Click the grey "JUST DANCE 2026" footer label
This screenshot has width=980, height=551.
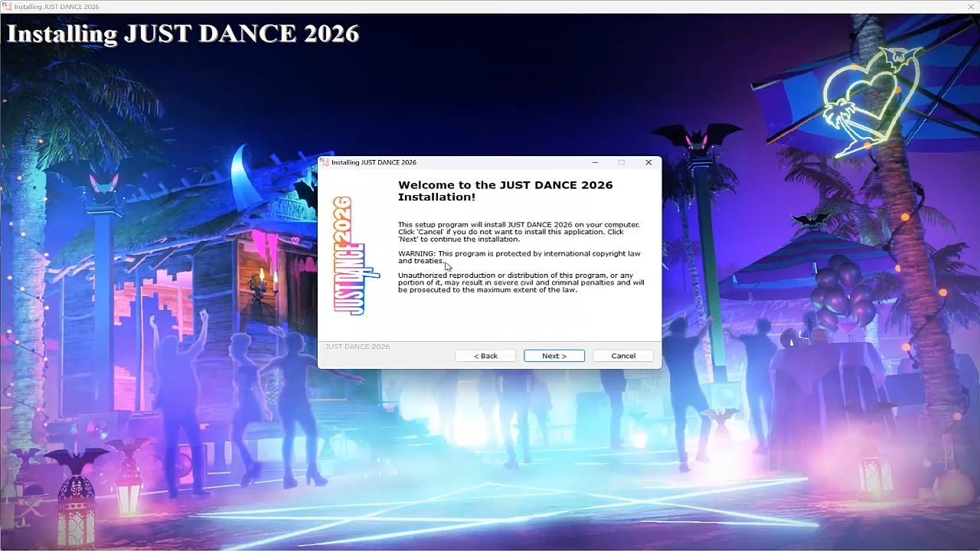(358, 347)
